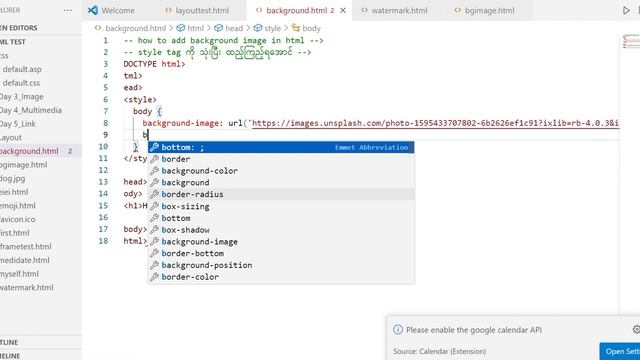Pick 'box-shadow' suggestion
Viewport: 640px width, 360px height.
tap(281, 230)
